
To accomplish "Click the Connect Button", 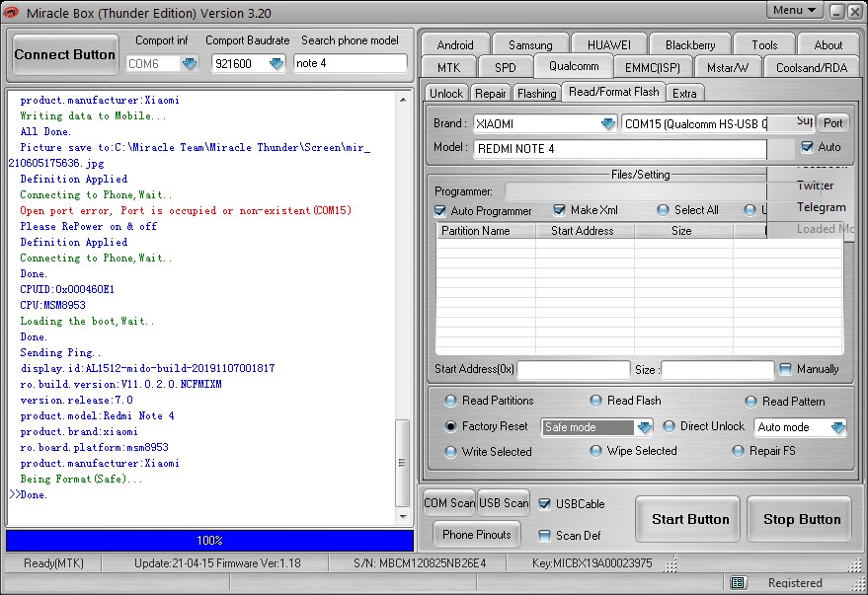I will (x=65, y=54).
